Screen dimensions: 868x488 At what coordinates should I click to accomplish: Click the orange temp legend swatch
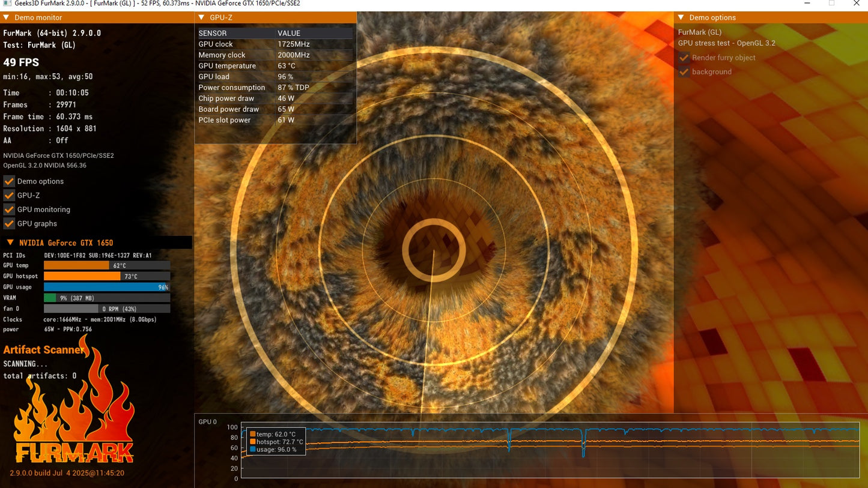253,434
